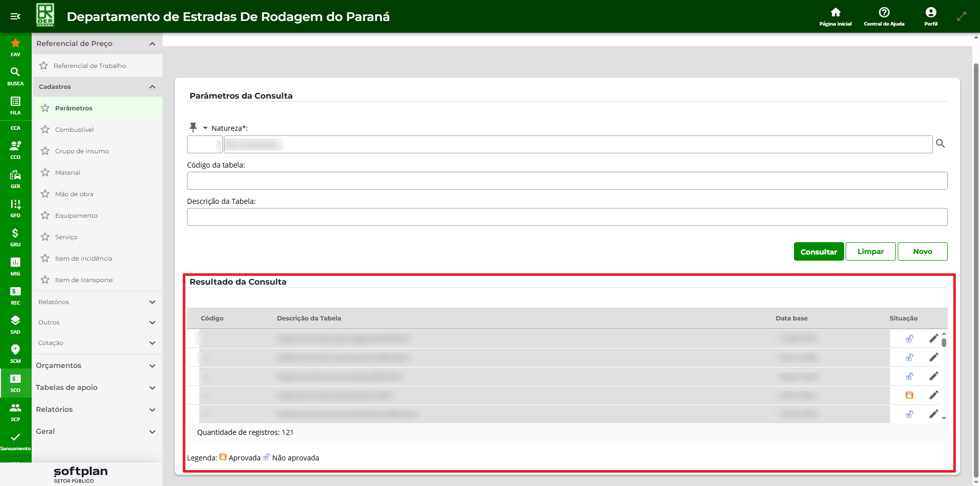Click the Código da tabela input field
The height and width of the screenshot is (486, 980).
coord(567,181)
